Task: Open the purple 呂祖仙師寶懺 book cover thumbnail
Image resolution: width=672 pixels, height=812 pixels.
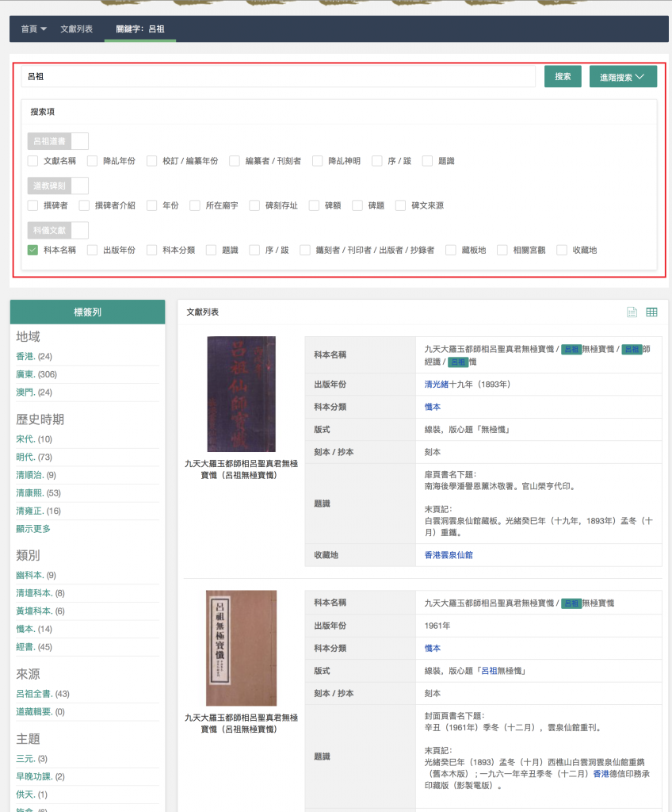Action: (x=241, y=394)
